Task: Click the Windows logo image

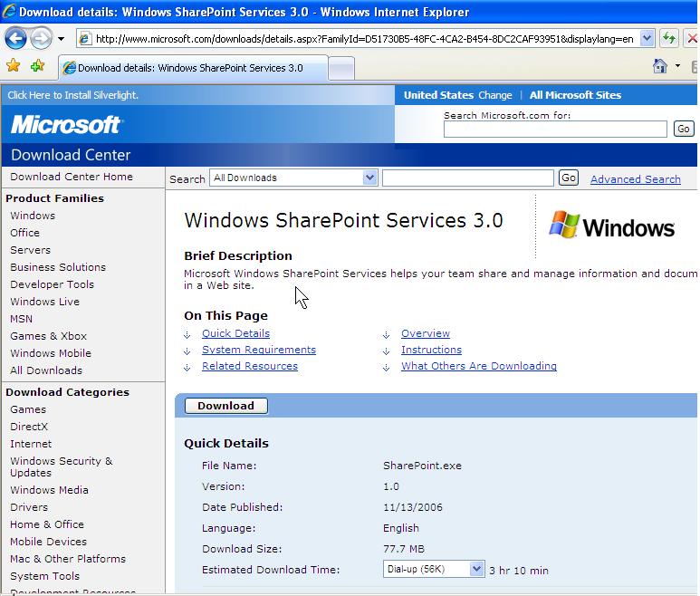Action: (x=611, y=225)
